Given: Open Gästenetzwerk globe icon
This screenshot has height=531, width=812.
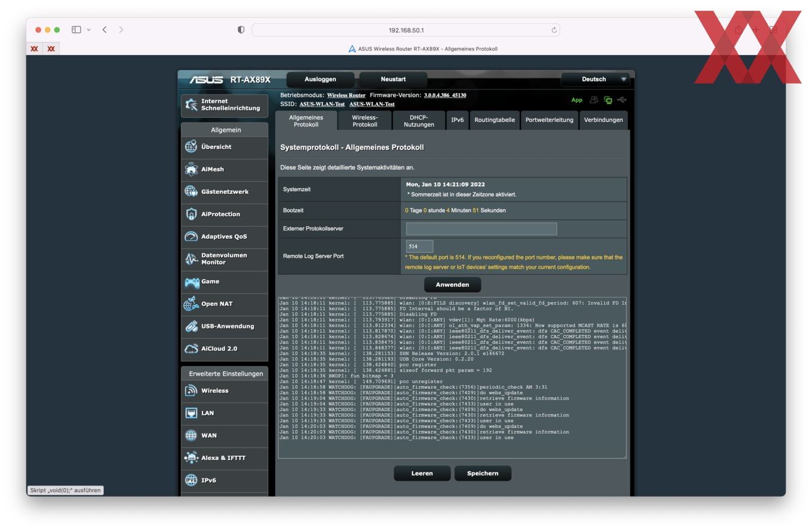Looking at the screenshot, I should coord(191,192).
